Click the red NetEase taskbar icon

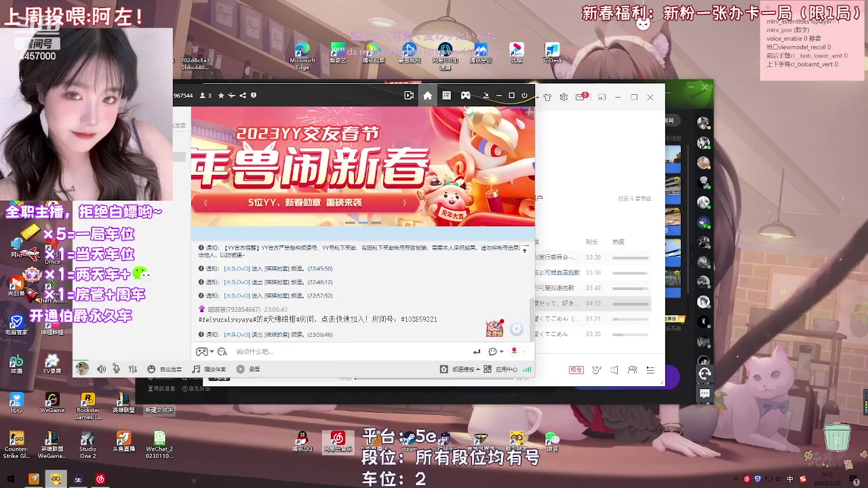(x=100, y=479)
